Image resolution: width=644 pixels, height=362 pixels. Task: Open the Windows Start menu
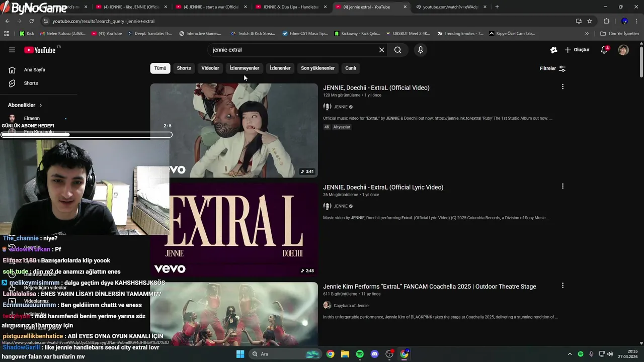point(240,354)
